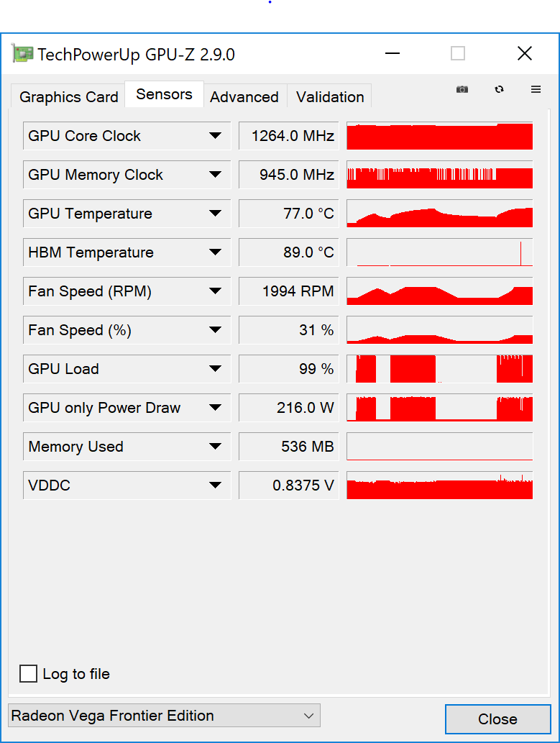Viewport: 560px width, 743px height.
Task: Click the HBM Temperature graph
Action: tap(440, 252)
